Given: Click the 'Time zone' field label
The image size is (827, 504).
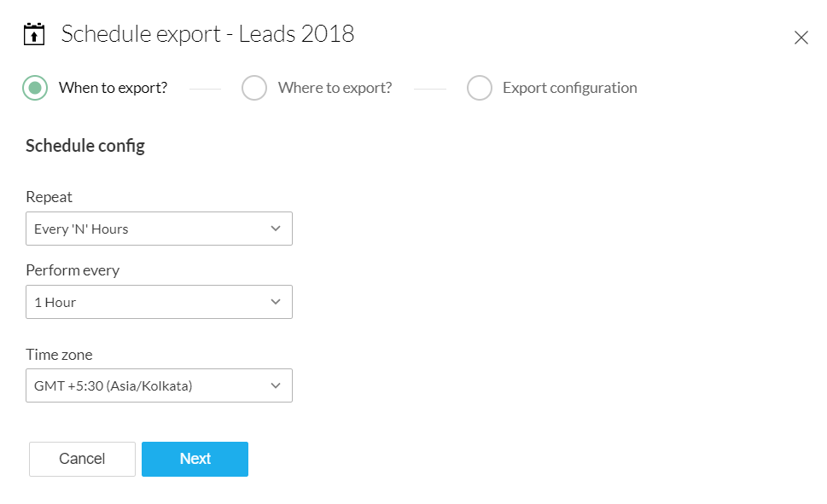Looking at the screenshot, I should (59, 355).
